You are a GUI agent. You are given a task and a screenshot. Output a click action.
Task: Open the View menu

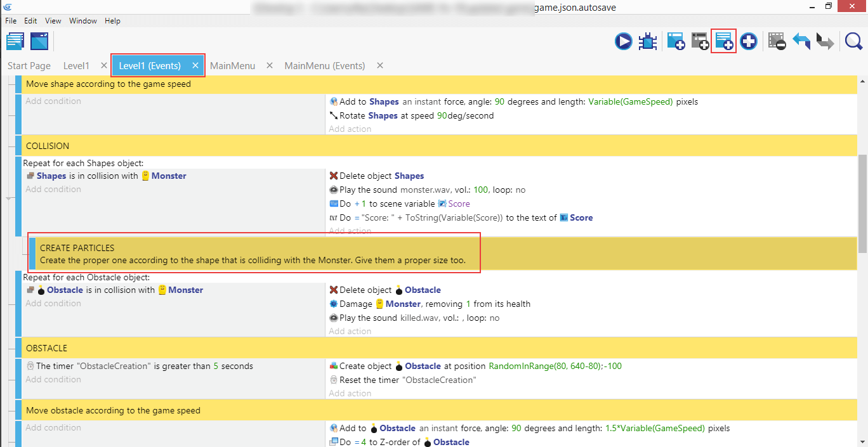pos(53,21)
